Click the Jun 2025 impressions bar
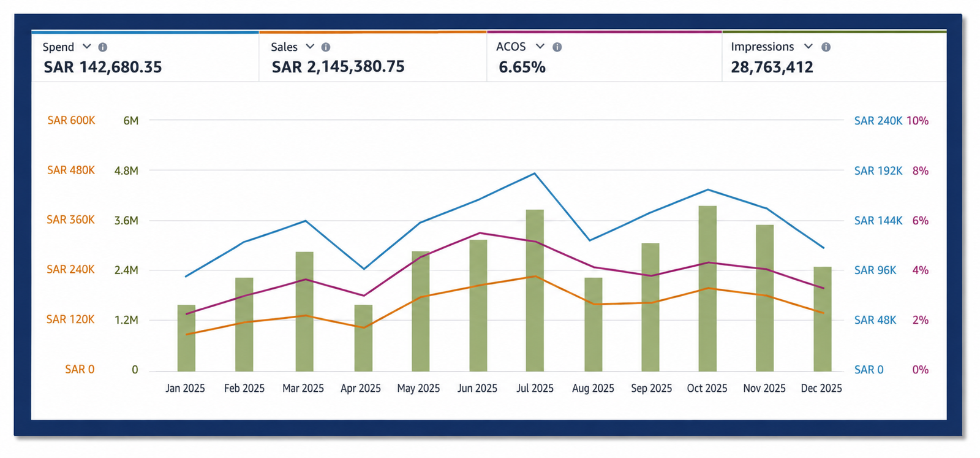Viewport: 980px width, 458px height. (478, 305)
